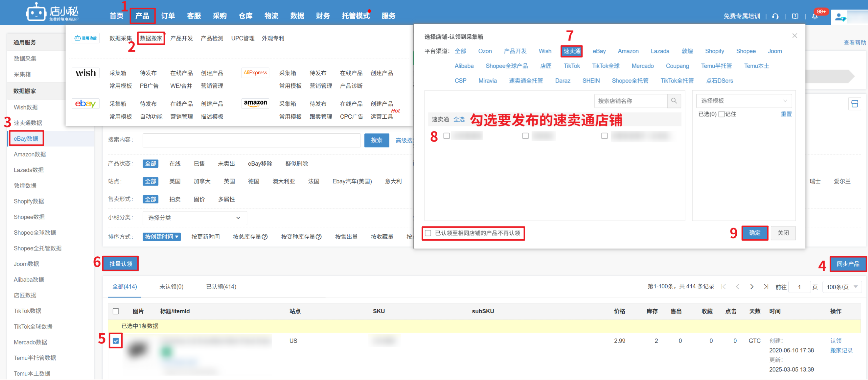Check the skip already-claimed products checkbox
The width and height of the screenshot is (868, 380).
[x=428, y=233]
